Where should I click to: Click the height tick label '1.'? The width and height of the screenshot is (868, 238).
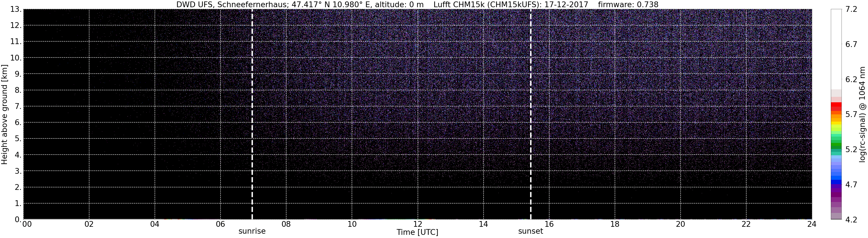18,204
